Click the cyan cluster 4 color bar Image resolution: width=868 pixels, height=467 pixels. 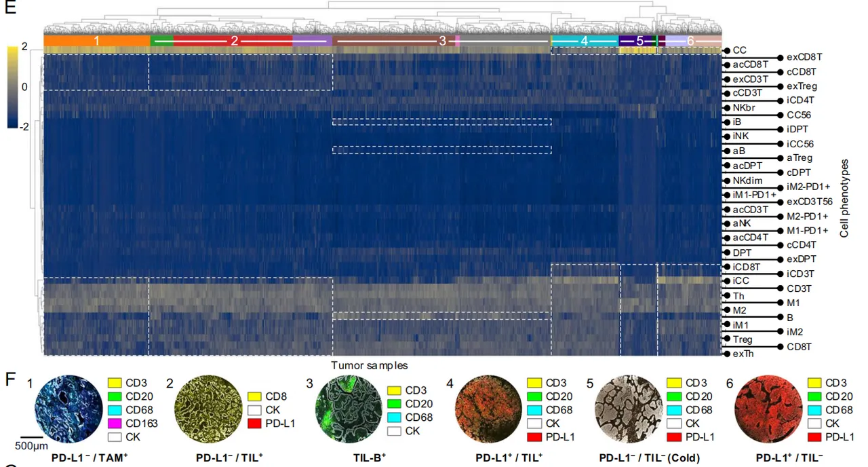pyautogui.click(x=585, y=41)
